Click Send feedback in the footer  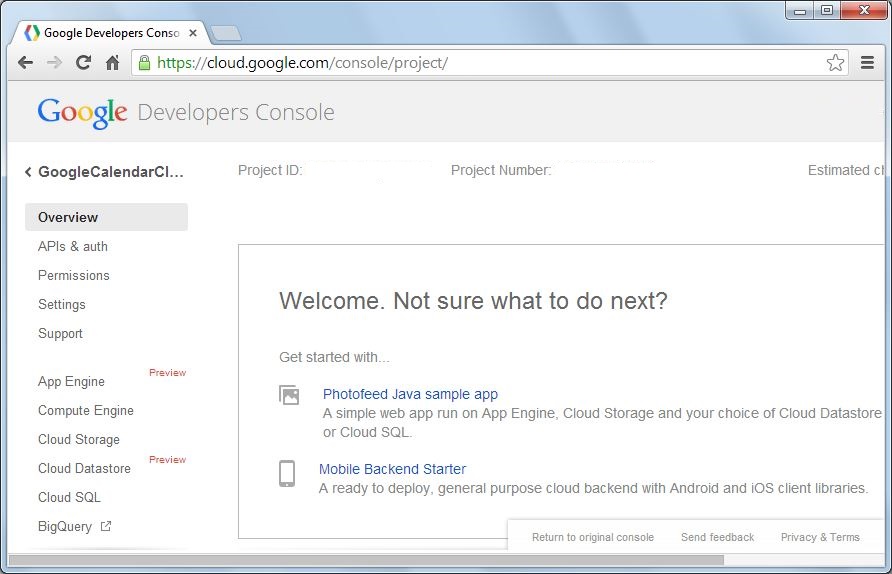[717, 537]
